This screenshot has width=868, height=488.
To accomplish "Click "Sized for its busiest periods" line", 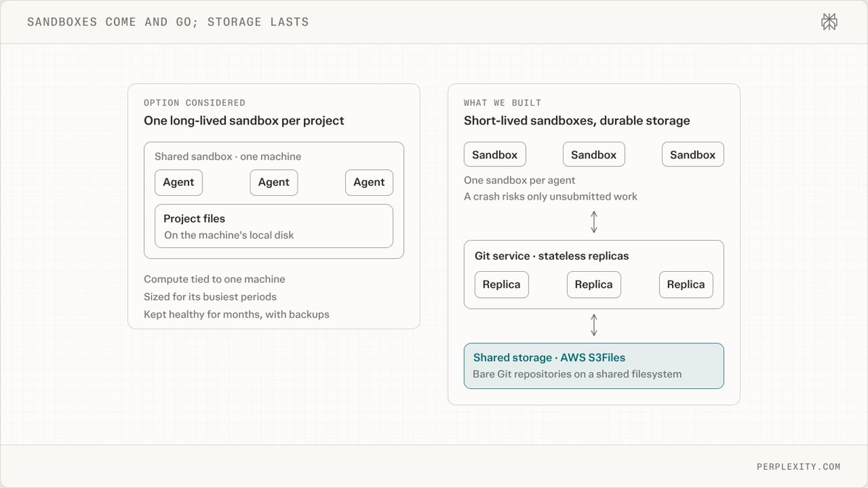I will tap(210, 296).
